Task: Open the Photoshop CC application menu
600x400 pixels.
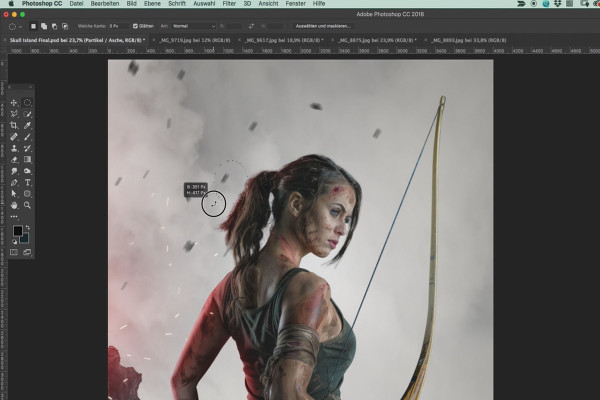Action: pos(42,3)
